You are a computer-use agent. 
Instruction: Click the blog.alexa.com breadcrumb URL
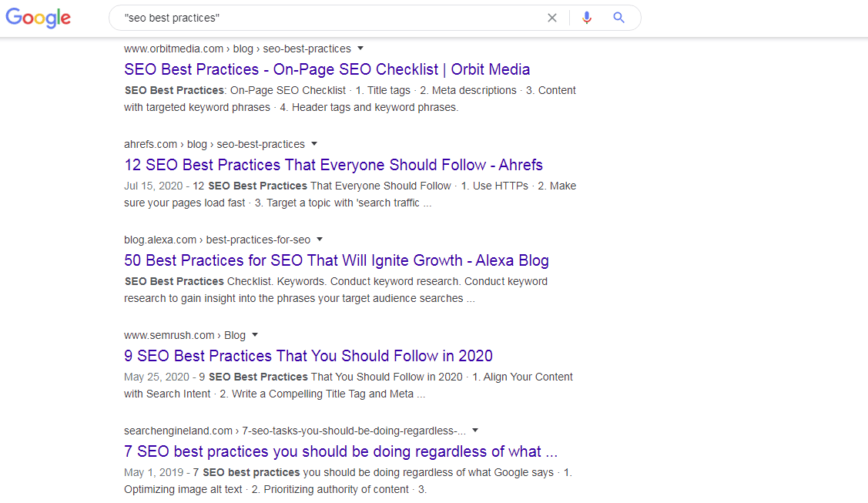[216, 240]
